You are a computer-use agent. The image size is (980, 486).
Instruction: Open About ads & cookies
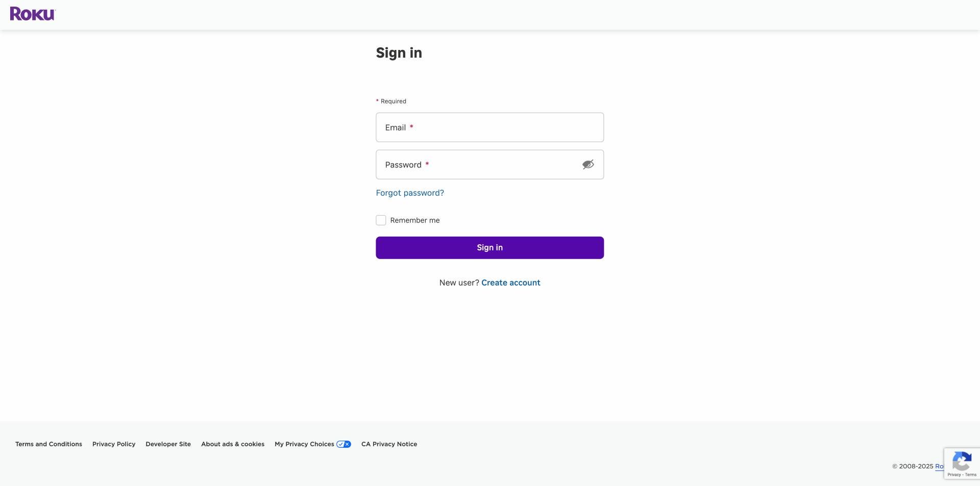(232, 444)
